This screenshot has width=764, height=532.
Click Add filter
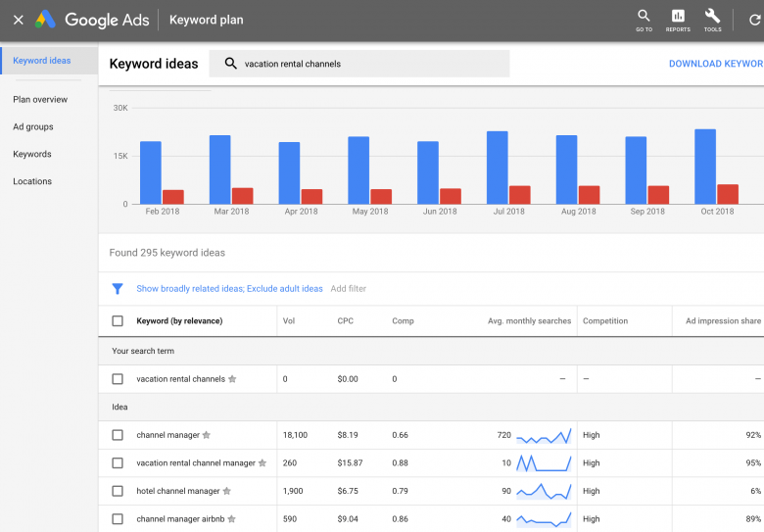349,289
